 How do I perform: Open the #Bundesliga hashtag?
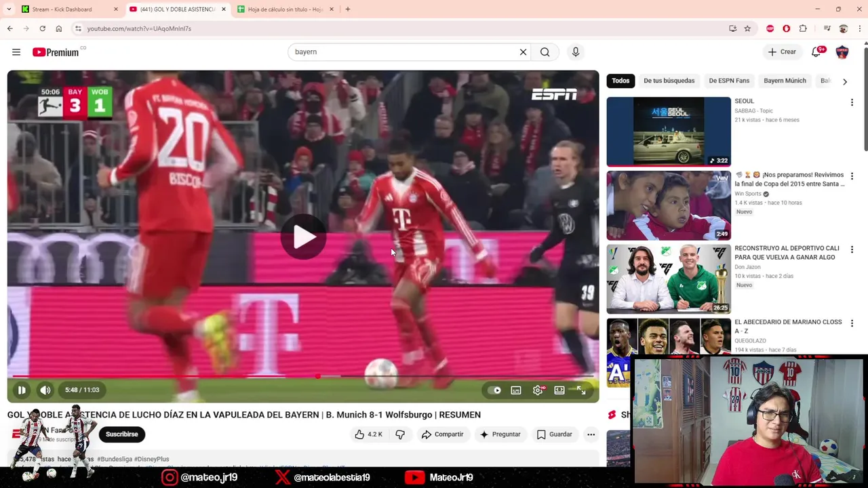[115, 459]
